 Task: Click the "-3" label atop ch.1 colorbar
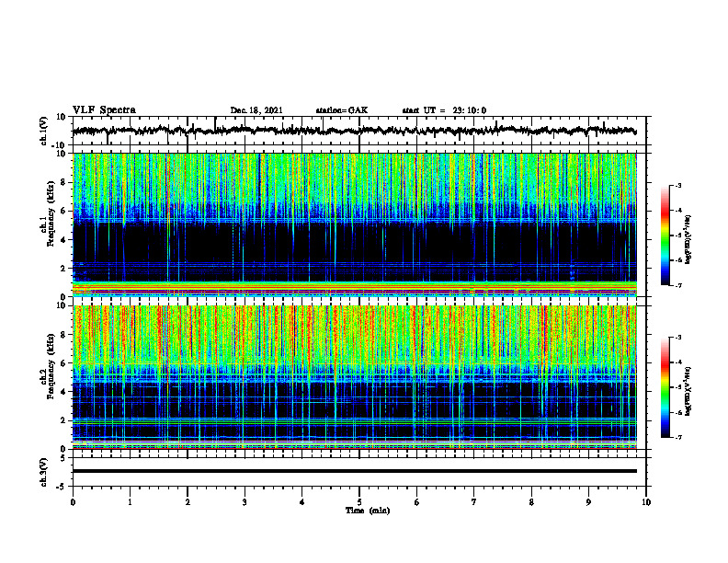pos(677,185)
